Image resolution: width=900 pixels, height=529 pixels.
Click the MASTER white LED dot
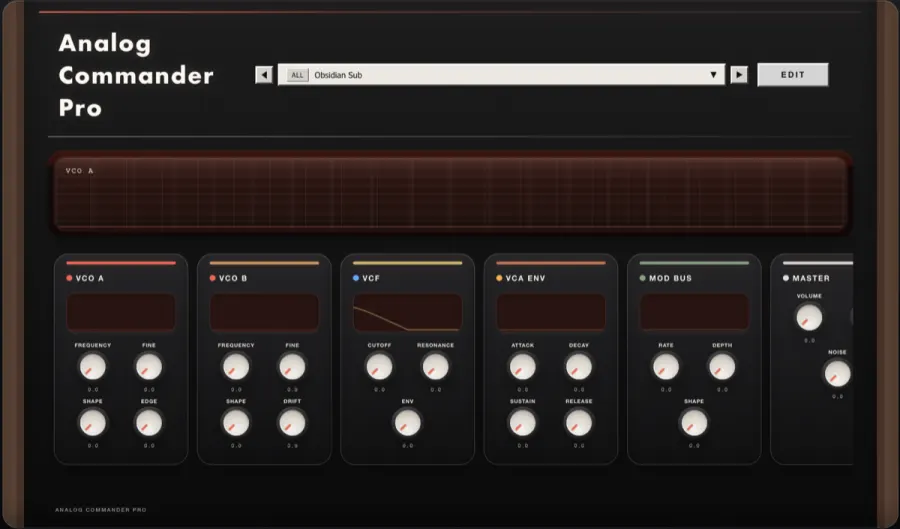[x=786, y=278]
